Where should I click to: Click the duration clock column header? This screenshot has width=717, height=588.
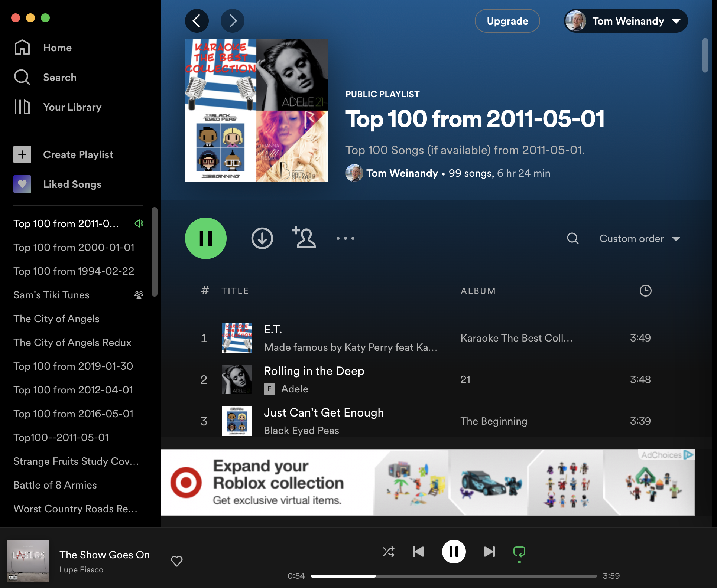pyautogui.click(x=646, y=291)
